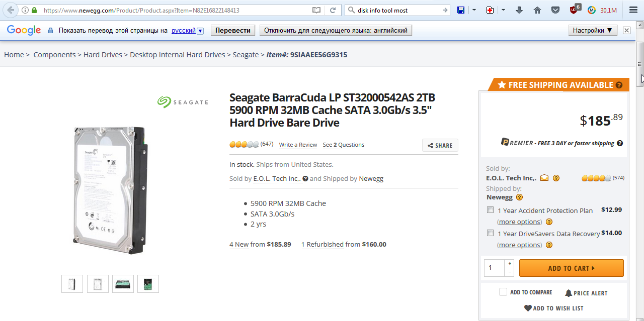The image size is (644, 321).
Task: Click help icon beside Premier shipping text
Action: [x=620, y=143]
